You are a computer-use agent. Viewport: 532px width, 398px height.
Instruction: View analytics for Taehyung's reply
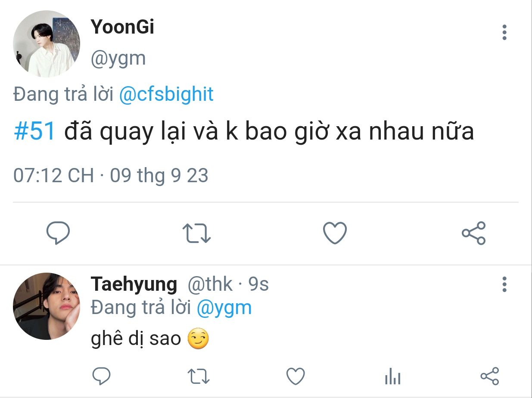(x=393, y=376)
